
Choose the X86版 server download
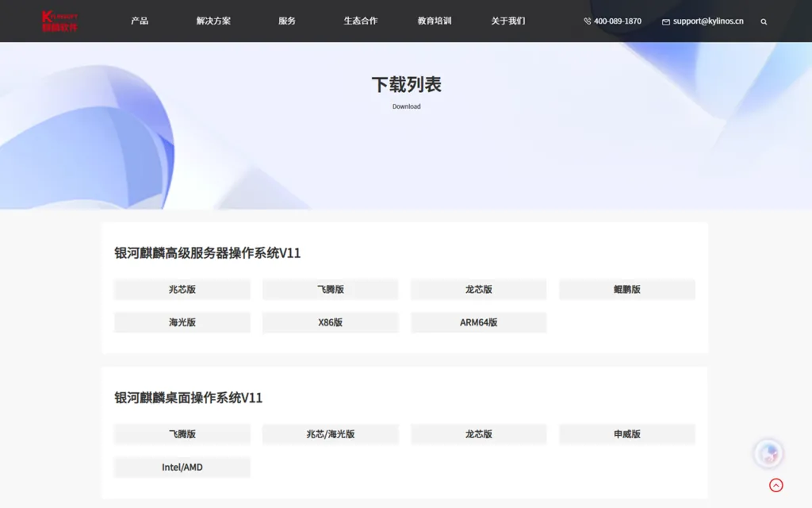pos(331,322)
